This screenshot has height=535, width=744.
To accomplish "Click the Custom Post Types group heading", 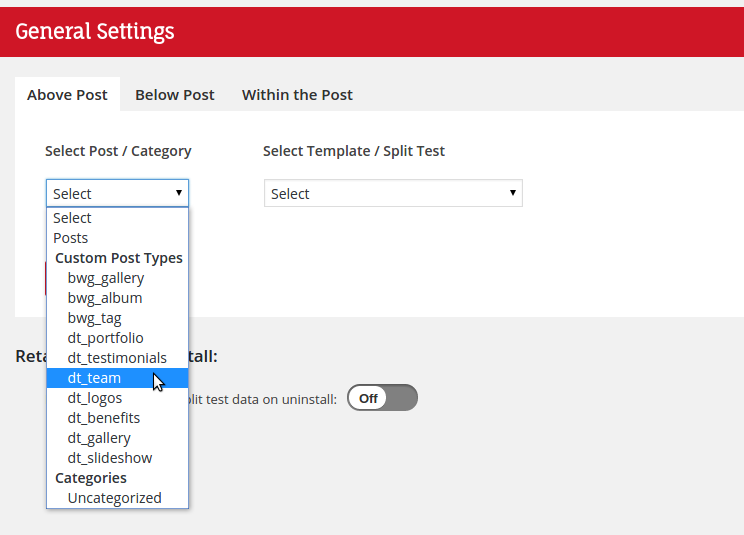I will click(x=119, y=258).
